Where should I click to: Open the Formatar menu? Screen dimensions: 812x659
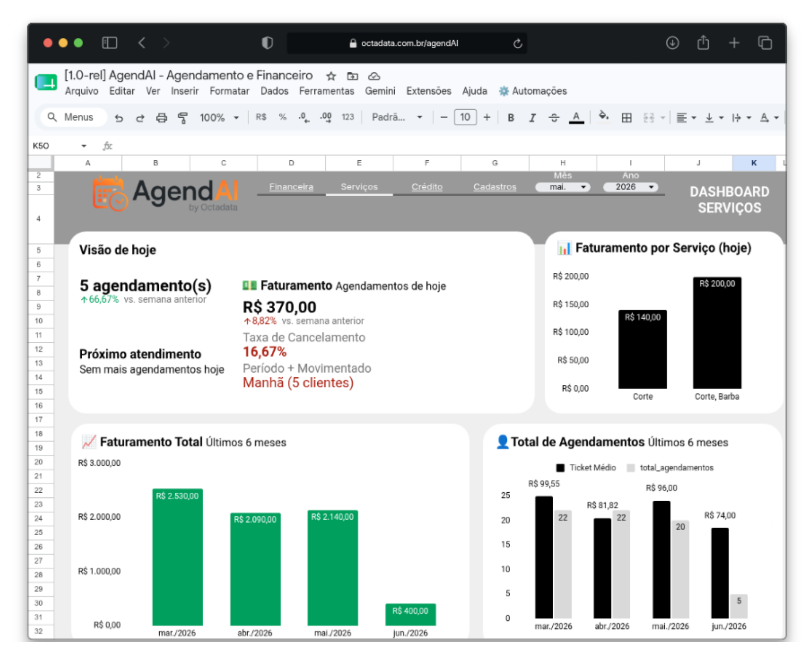click(229, 91)
